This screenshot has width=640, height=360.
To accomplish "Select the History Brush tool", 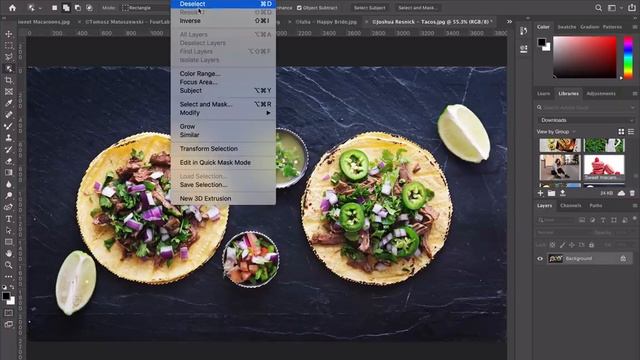I will tap(9, 149).
